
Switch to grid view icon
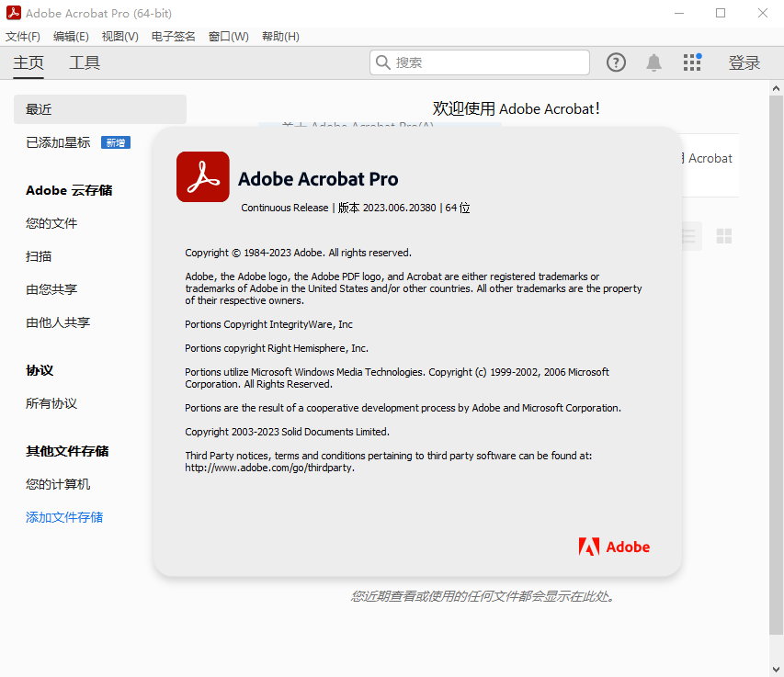pyautogui.click(x=724, y=236)
